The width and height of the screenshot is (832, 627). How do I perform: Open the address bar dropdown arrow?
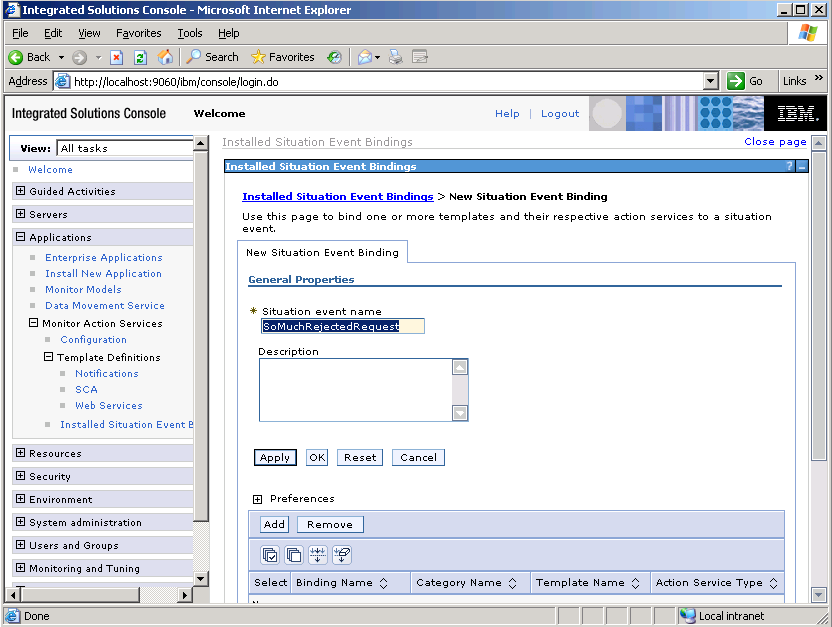pos(710,81)
